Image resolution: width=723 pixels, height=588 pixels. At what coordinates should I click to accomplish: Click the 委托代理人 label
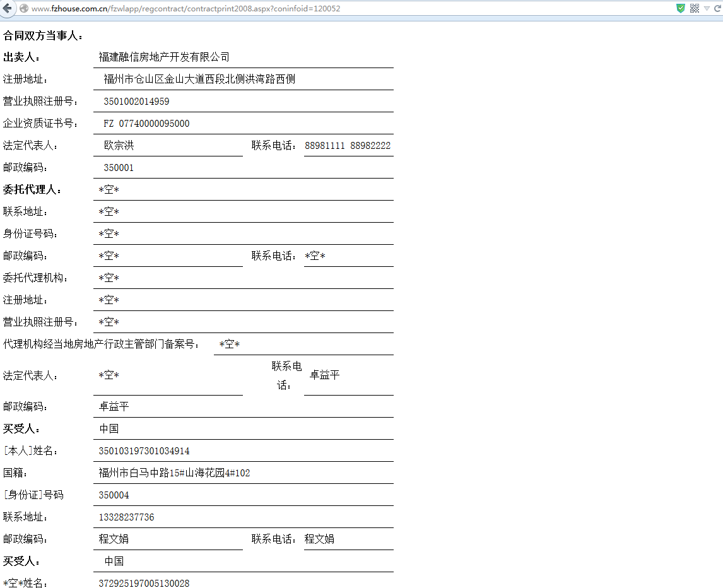click(x=32, y=189)
